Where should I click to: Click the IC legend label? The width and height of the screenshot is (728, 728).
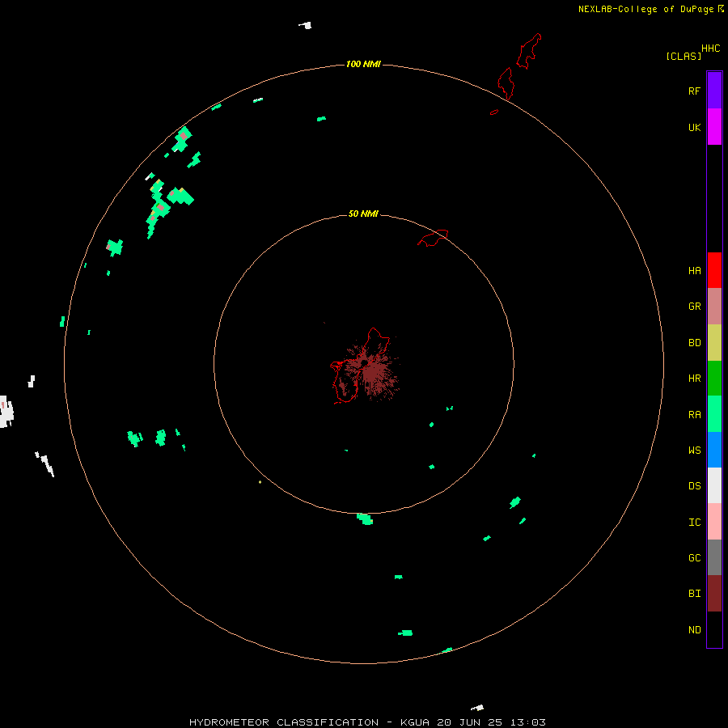[694, 522]
